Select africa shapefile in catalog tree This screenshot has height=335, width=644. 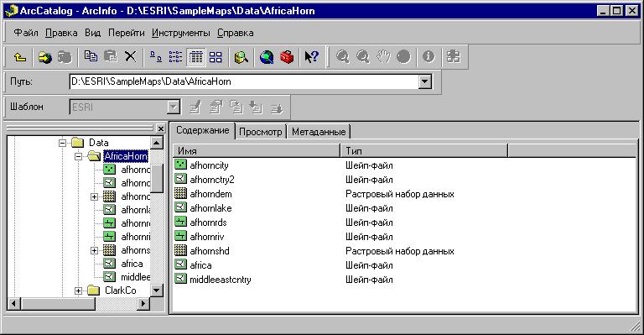tap(132, 264)
